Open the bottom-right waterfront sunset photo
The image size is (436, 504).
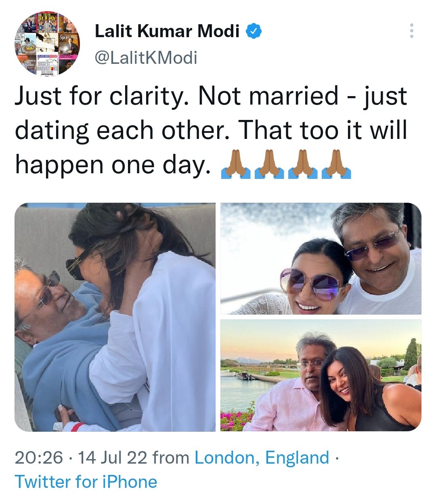(321, 376)
